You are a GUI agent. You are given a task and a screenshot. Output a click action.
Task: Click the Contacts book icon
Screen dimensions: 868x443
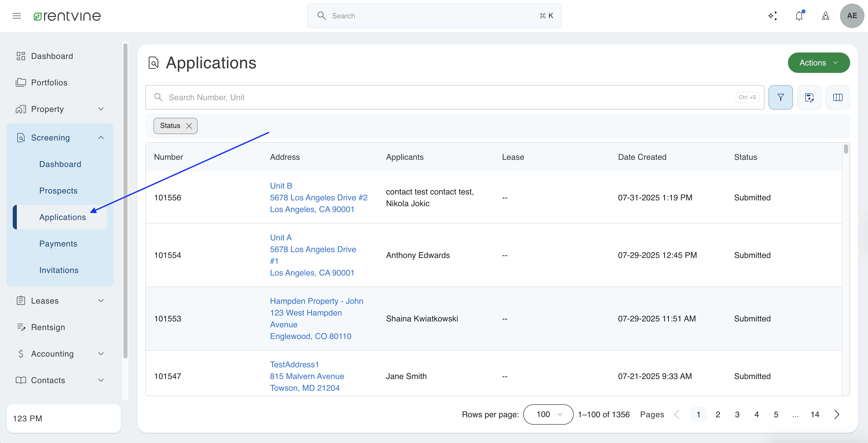21,380
